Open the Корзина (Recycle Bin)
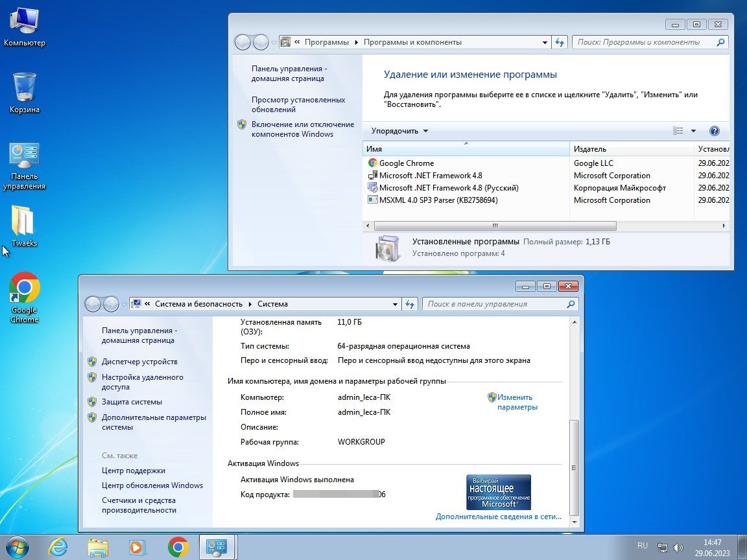 click(24, 87)
